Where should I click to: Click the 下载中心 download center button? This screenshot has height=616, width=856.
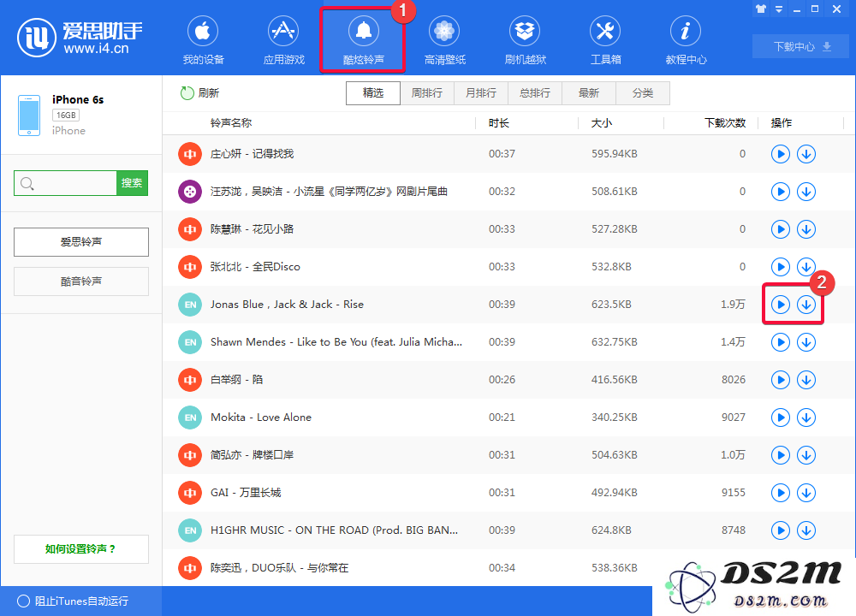click(x=800, y=46)
